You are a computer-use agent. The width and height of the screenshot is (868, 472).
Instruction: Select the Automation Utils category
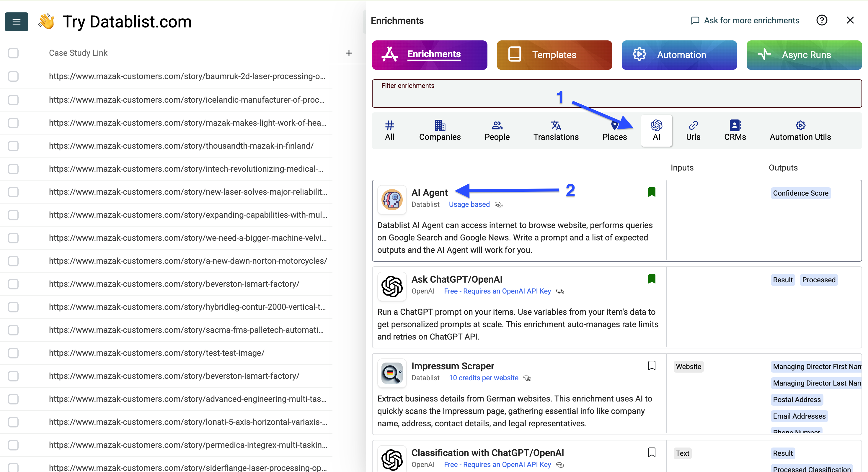click(800, 131)
